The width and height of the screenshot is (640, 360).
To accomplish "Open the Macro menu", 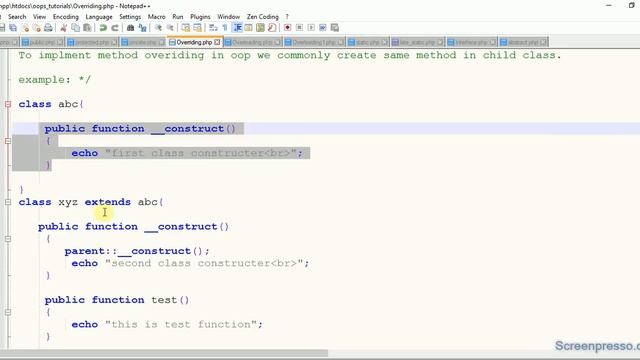I will click(156, 17).
